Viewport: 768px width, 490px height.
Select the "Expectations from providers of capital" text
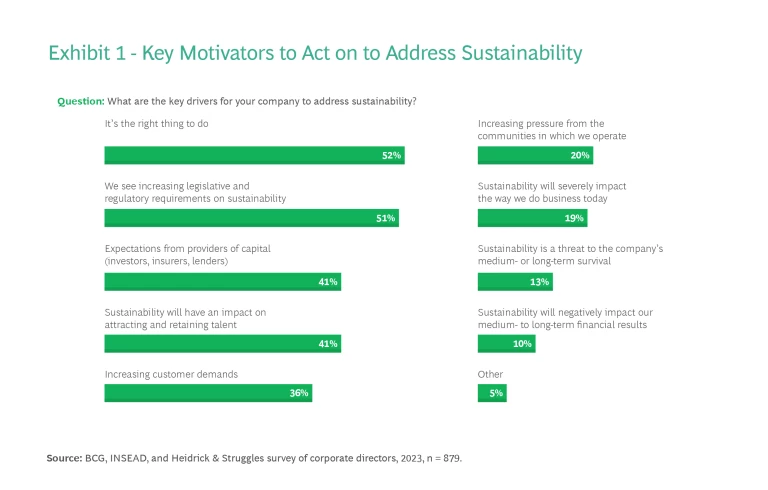188,254
